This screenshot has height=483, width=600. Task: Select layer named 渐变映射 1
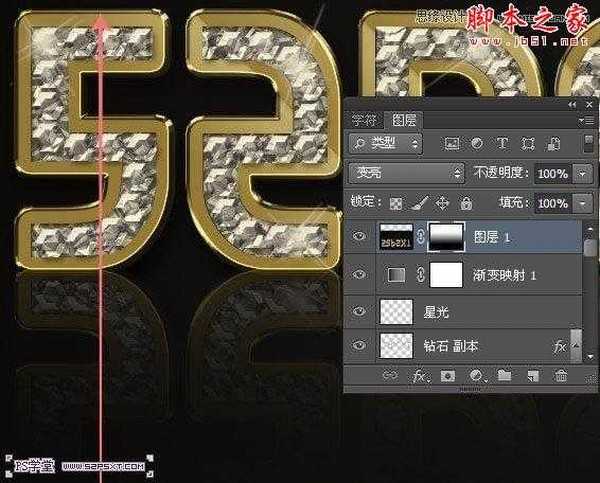point(504,275)
